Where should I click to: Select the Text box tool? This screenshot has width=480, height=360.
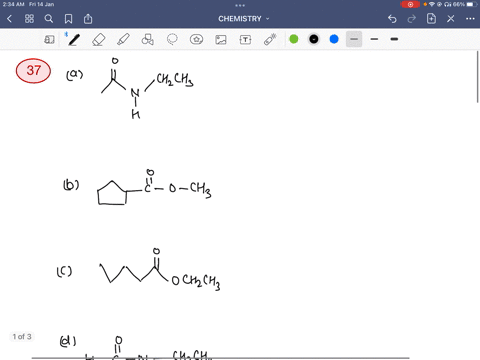(x=245, y=40)
